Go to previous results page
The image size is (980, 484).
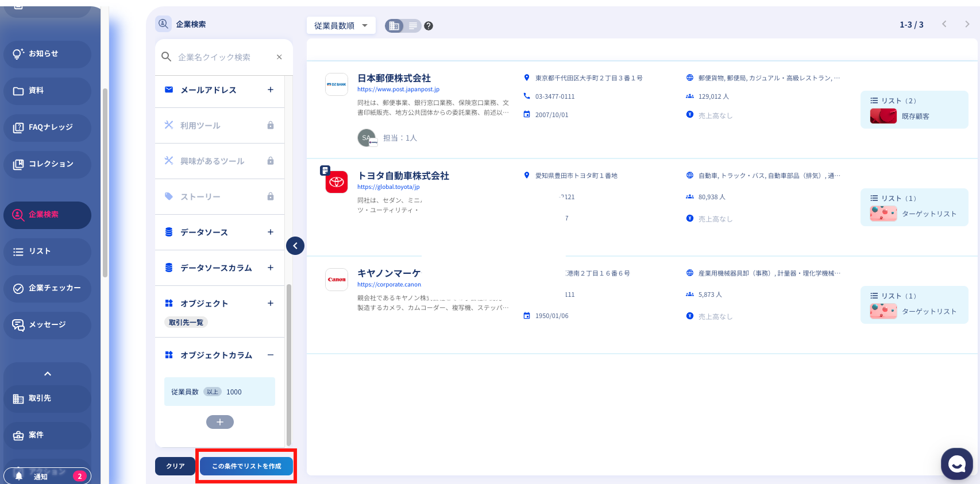coord(944,24)
